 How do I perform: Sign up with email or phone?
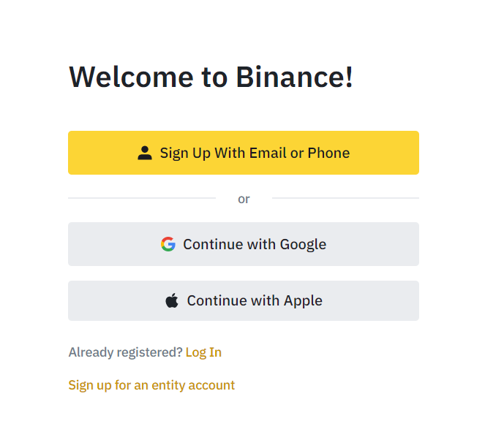(x=244, y=153)
